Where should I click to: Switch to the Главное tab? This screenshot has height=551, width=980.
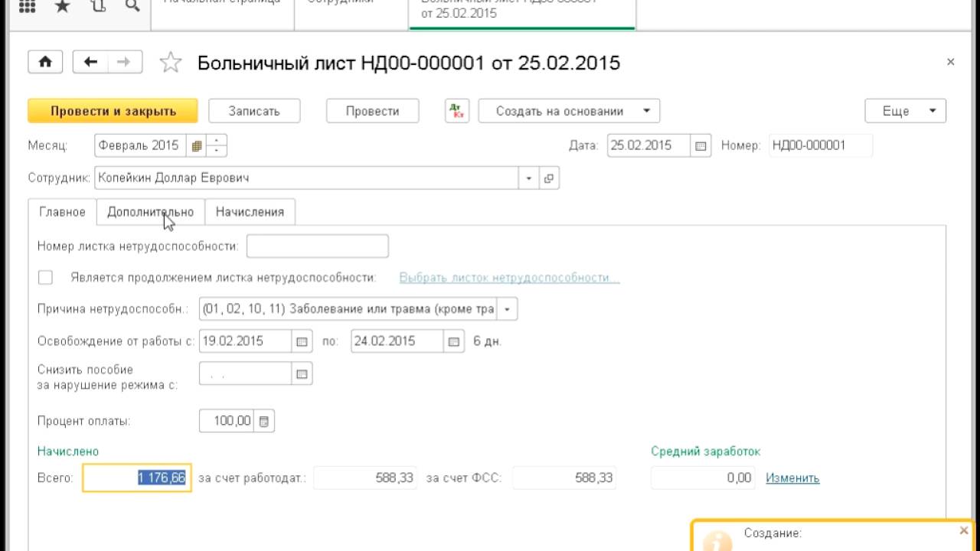62,212
